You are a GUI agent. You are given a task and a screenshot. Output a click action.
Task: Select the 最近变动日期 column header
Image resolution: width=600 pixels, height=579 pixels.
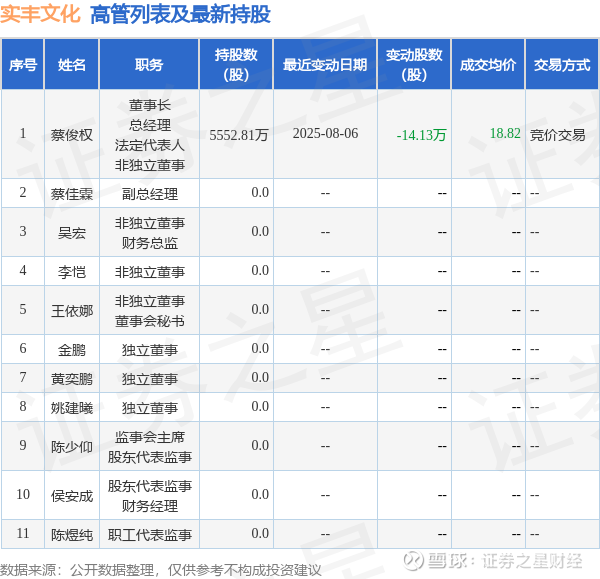pyautogui.click(x=325, y=64)
